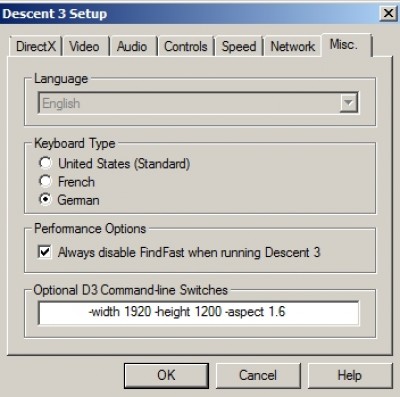The height and width of the screenshot is (397, 400).
Task: Open the Speed tab
Action: pyautogui.click(x=239, y=46)
